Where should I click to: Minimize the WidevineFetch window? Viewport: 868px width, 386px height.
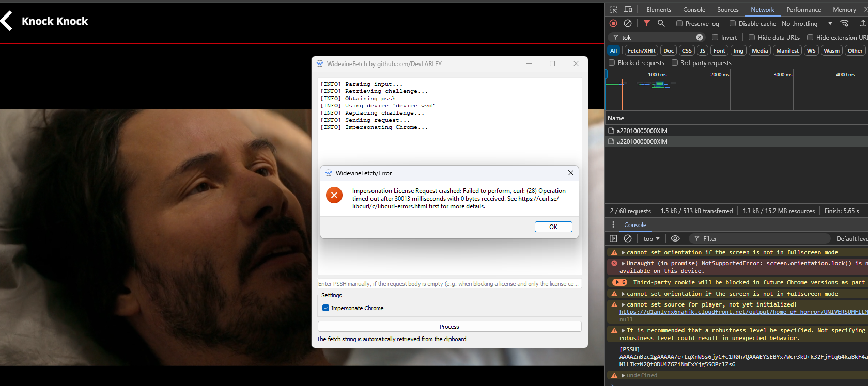tap(529, 63)
